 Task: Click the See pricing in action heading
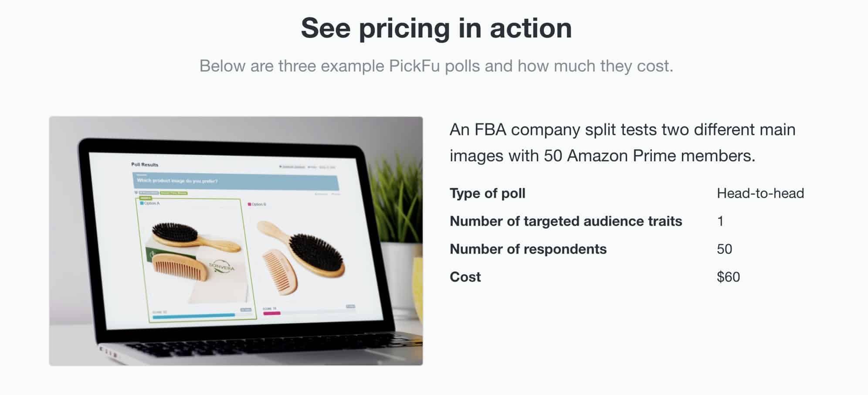tap(436, 28)
